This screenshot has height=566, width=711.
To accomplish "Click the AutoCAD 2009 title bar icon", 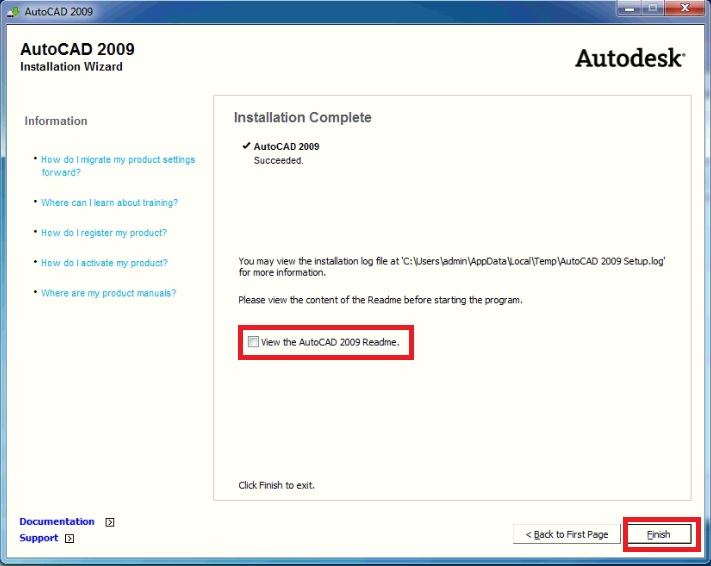I will (12, 10).
